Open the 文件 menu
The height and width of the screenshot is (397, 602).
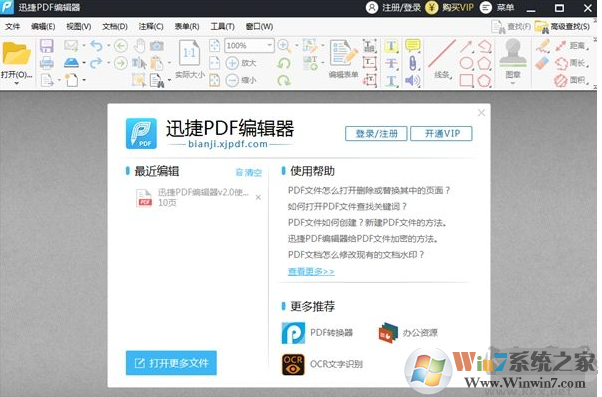coord(12,26)
